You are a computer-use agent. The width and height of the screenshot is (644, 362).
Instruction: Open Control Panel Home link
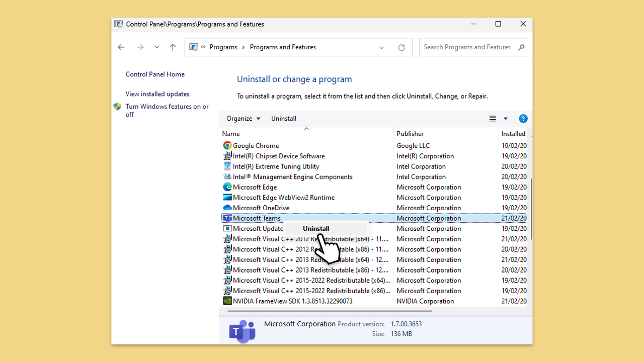click(155, 74)
